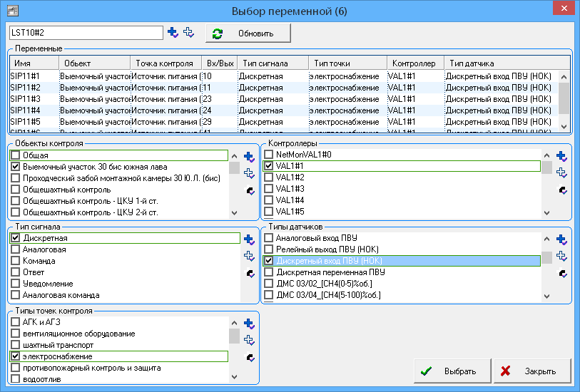Check the NetMonVAL1#0 controller checkbox
The image size is (580, 392).
point(268,154)
